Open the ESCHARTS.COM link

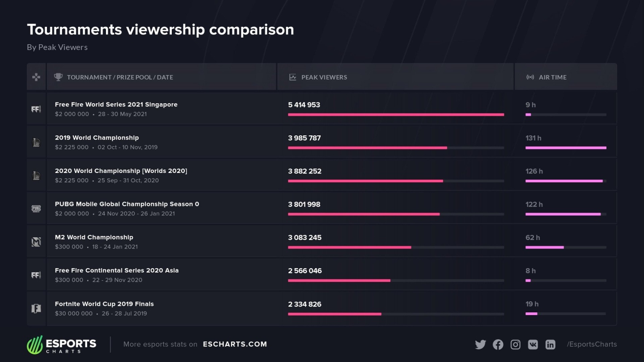[x=235, y=344]
